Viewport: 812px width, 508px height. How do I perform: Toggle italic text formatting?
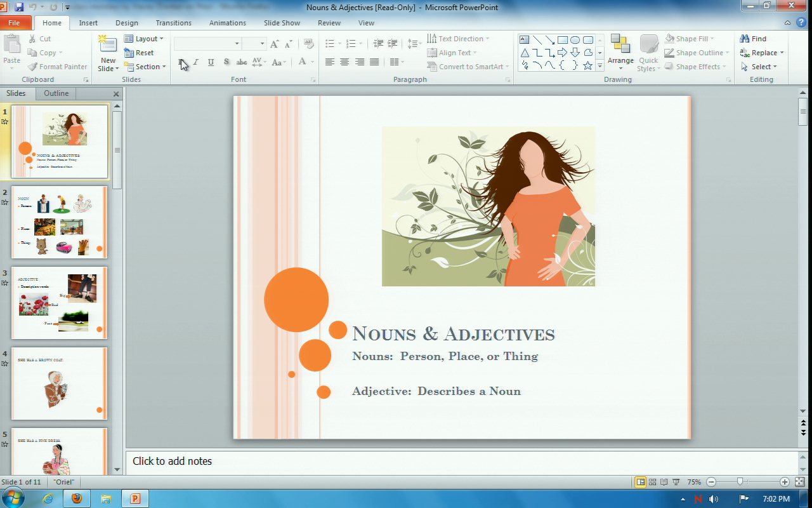coord(196,62)
